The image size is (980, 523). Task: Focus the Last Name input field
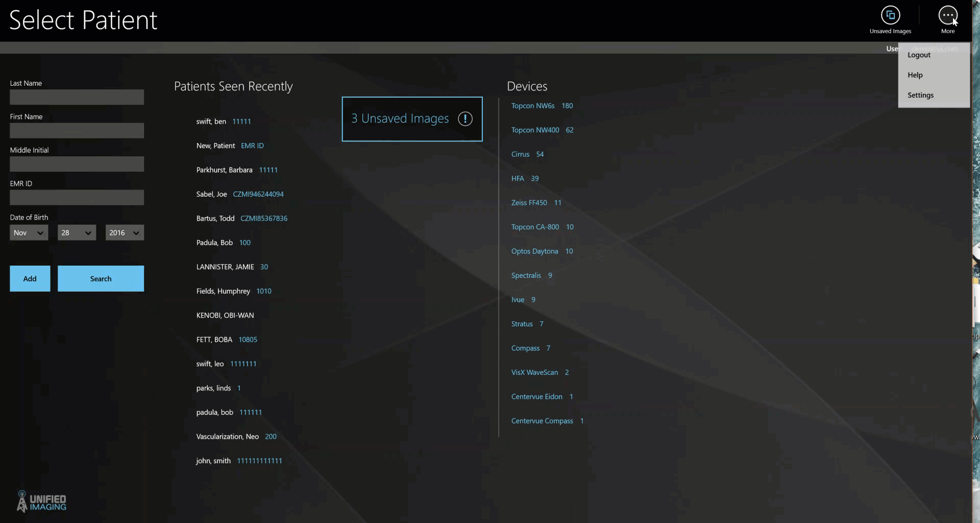tap(77, 98)
